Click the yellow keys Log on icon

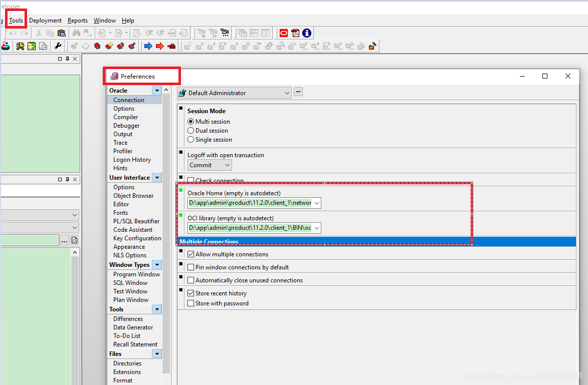20,46
